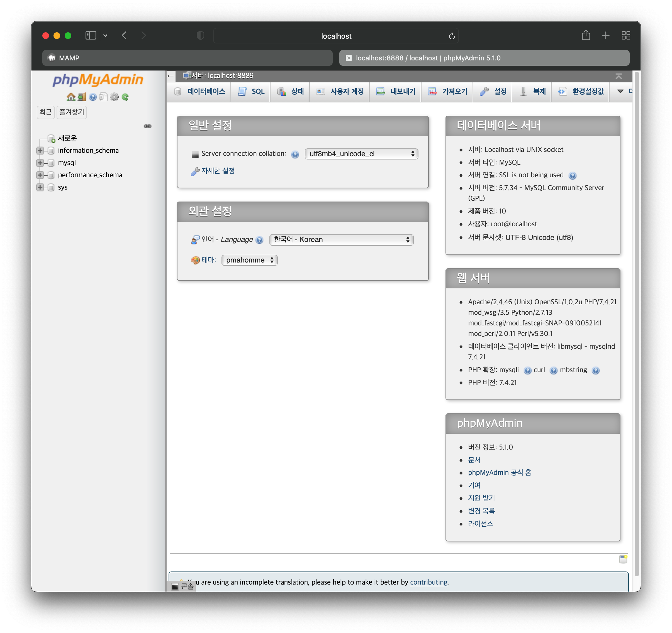
Task: Collapse the top menu with up-arrow icon
Action: coord(619,76)
